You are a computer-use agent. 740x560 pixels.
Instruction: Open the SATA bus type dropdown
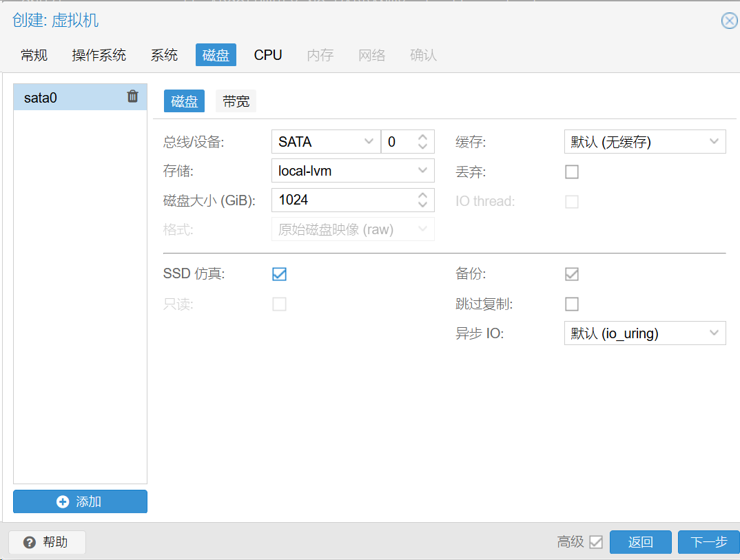pos(369,141)
